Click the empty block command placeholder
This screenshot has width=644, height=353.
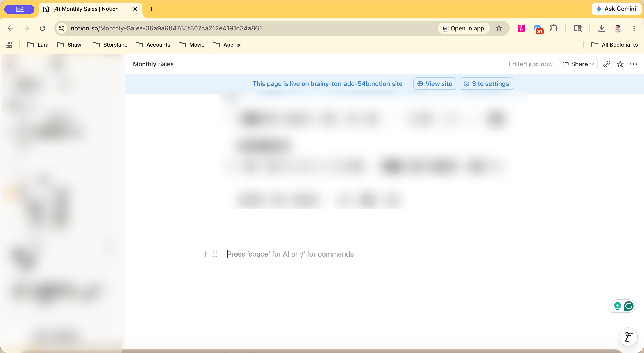click(x=290, y=254)
